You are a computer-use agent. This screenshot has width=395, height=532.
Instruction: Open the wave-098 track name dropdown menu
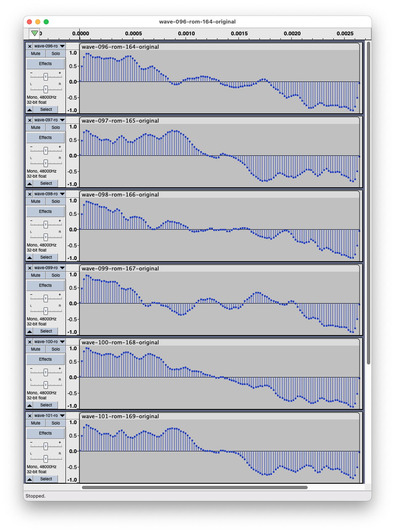50,194
